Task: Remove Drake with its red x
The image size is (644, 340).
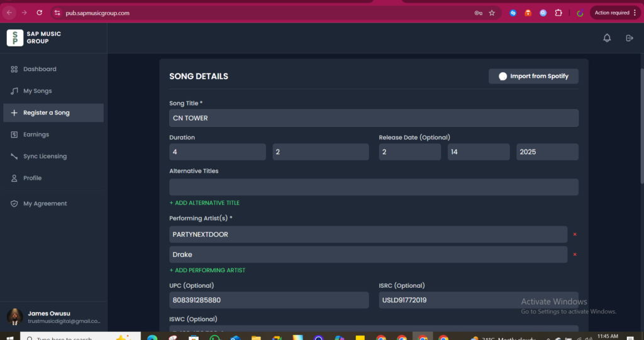Action: (575, 255)
